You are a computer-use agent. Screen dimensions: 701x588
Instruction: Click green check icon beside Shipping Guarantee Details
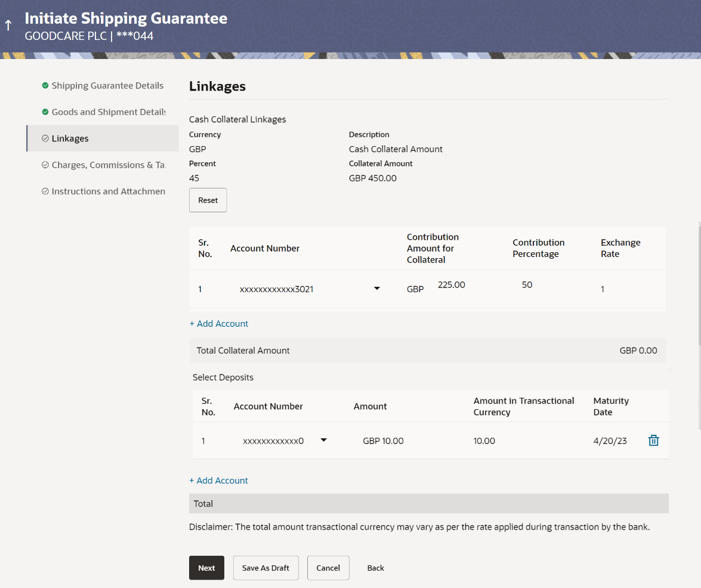click(x=45, y=85)
